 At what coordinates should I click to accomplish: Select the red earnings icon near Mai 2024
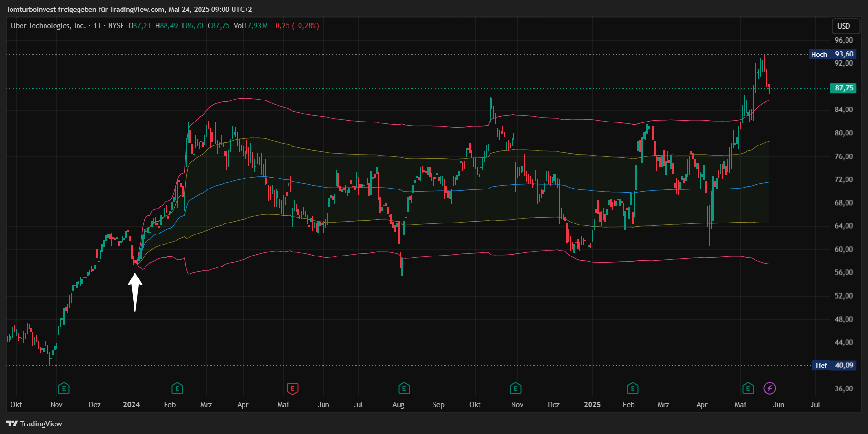coord(292,389)
